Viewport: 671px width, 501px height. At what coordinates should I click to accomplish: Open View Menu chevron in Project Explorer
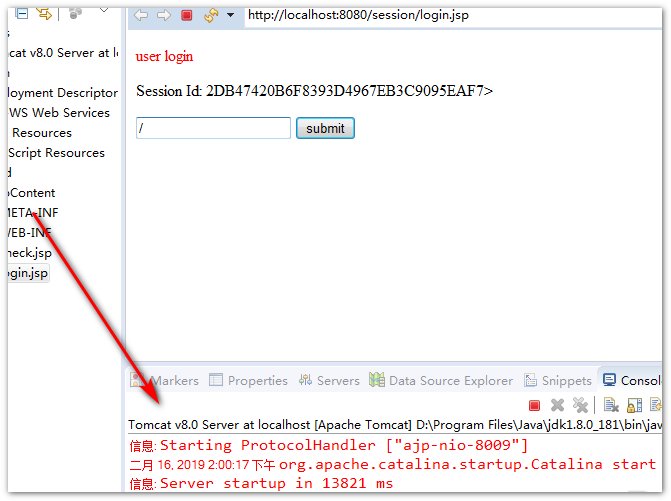pyautogui.click(x=102, y=13)
